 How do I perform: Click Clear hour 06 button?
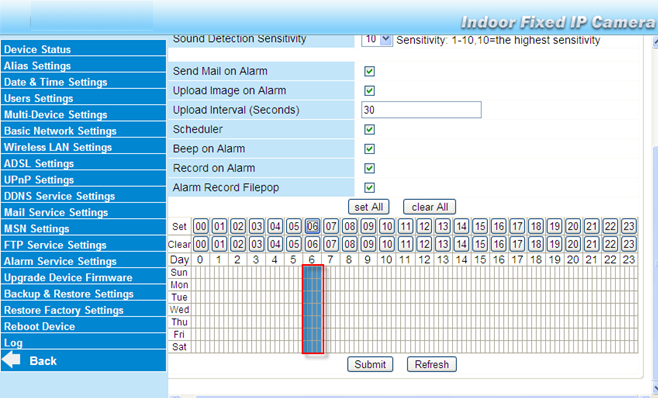312,244
